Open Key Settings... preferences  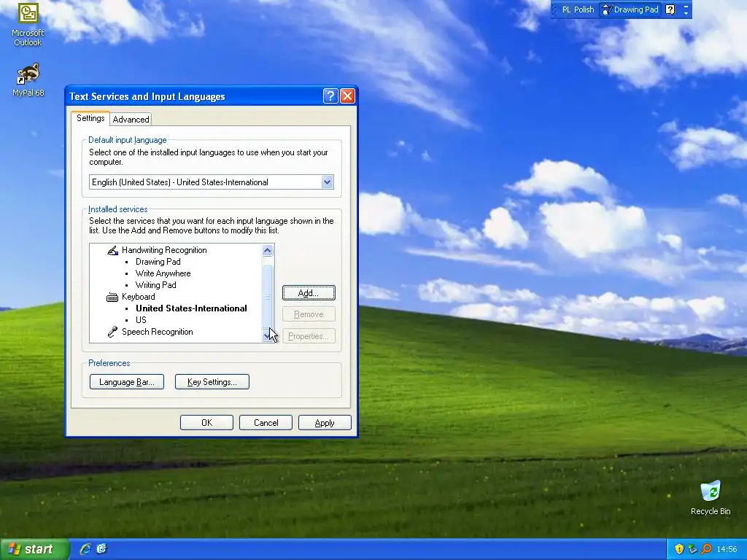(212, 382)
